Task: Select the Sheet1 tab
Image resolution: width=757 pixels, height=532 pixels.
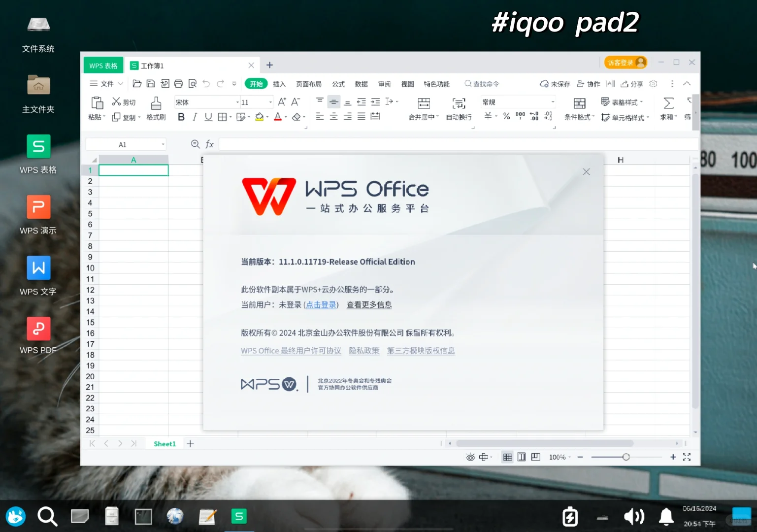Action: pos(164,443)
